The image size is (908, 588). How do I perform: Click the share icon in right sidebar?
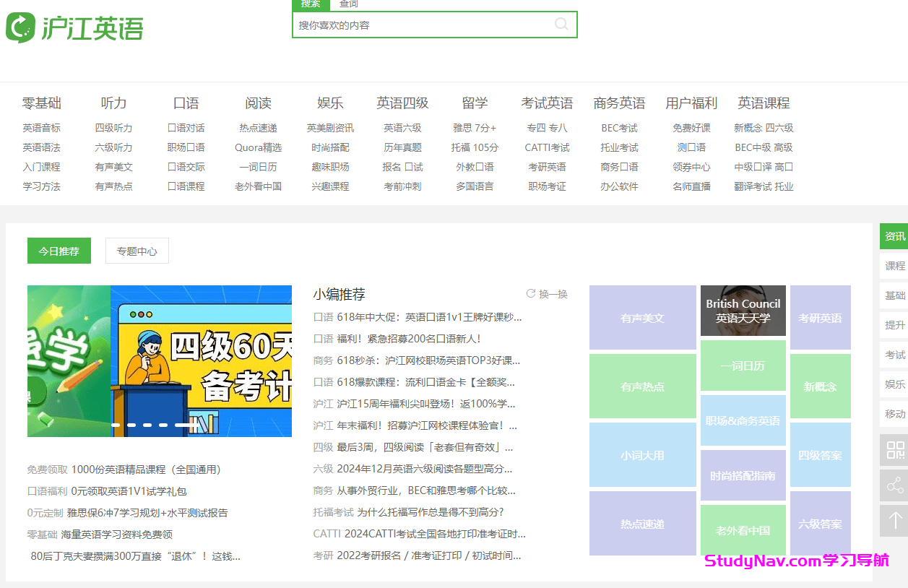(x=894, y=485)
